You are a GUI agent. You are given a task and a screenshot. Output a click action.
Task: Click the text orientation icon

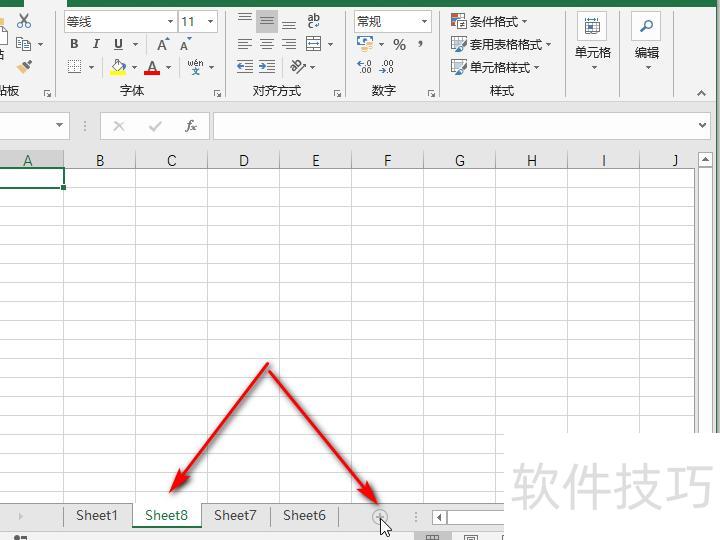point(298,67)
